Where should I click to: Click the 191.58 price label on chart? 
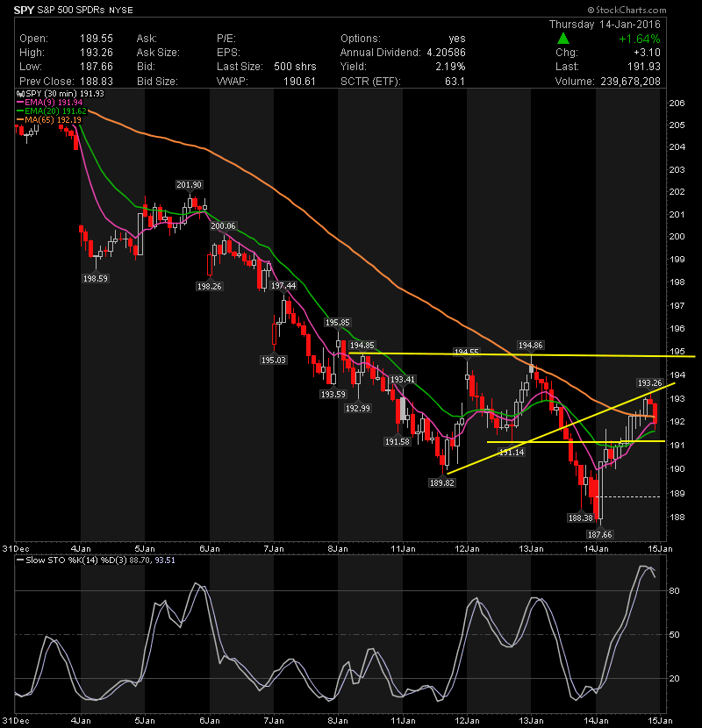398,441
